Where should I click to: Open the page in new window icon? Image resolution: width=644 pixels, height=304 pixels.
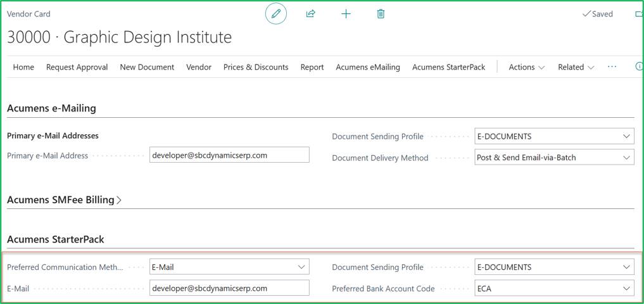(639, 14)
